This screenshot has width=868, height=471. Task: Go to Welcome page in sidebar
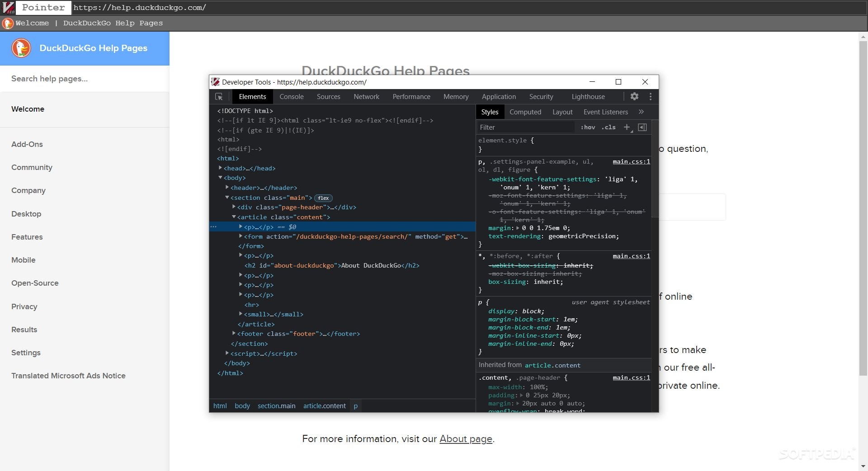[28, 109]
